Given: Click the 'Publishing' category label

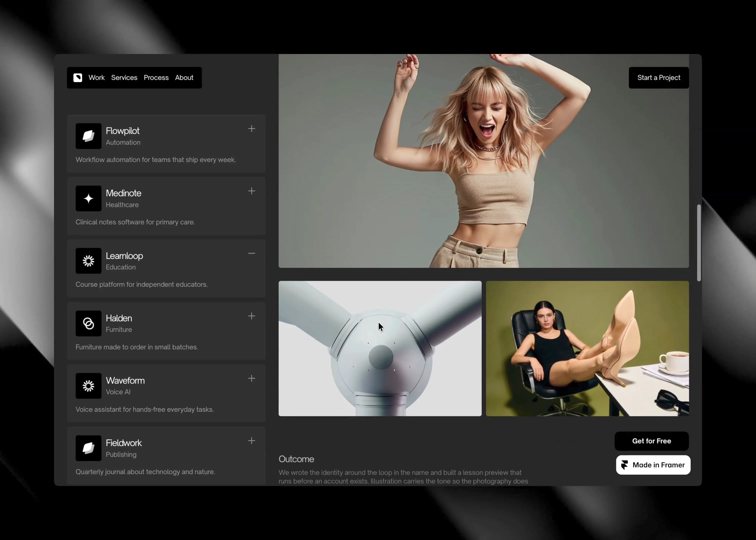Looking at the screenshot, I should [121, 454].
